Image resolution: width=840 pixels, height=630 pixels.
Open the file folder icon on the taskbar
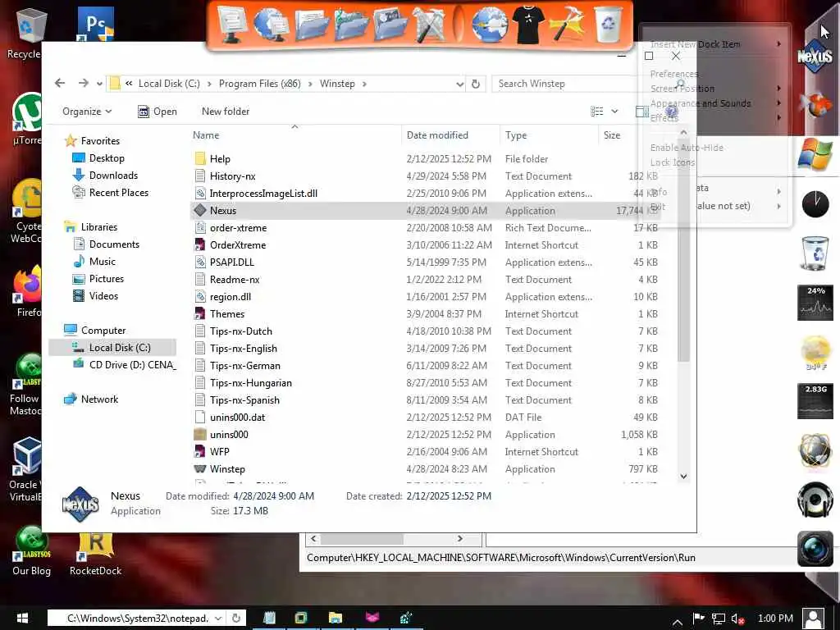336,618
